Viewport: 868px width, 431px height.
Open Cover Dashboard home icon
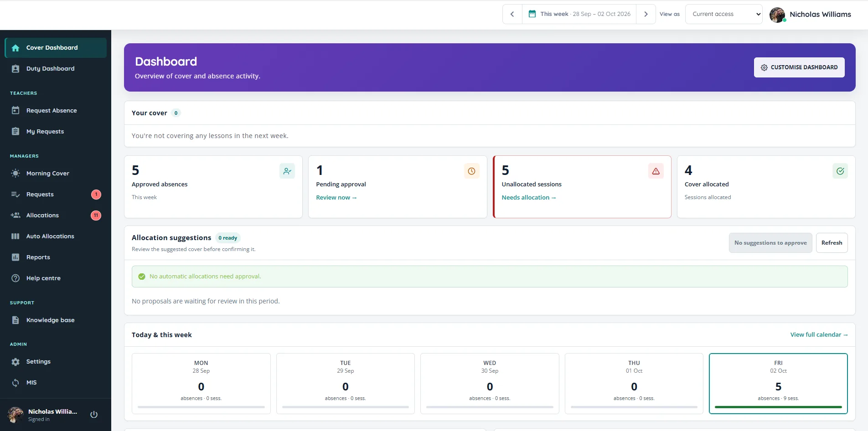(15, 48)
